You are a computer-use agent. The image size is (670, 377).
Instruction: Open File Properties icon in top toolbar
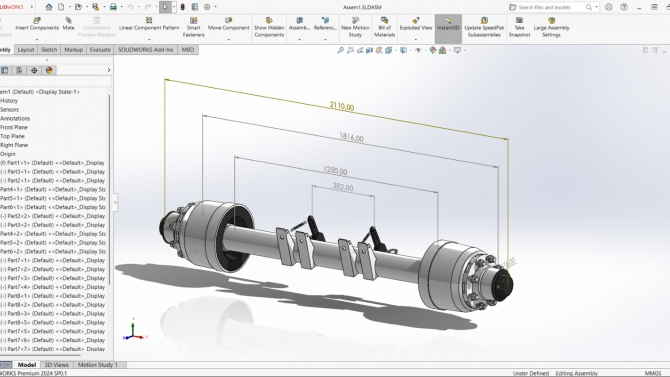[x=195, y=7]
